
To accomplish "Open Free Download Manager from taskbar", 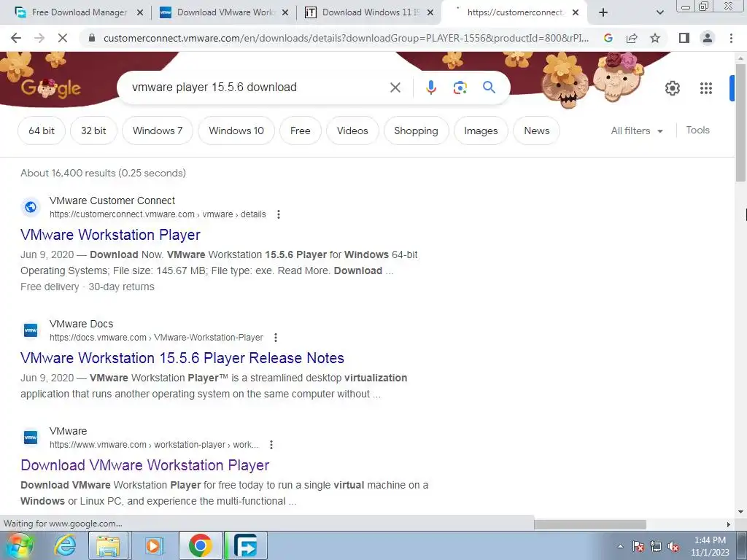I will tap(246, 545).
